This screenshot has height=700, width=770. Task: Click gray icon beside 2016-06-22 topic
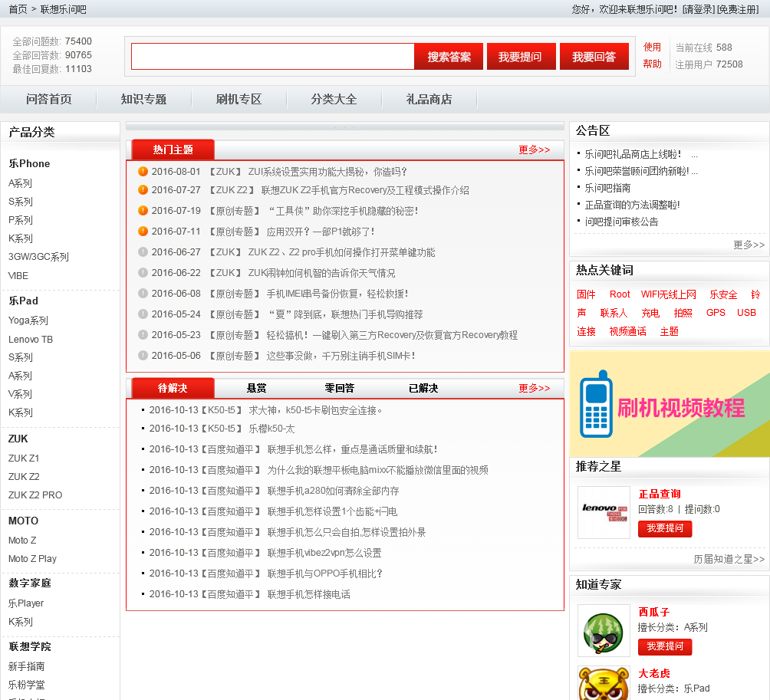143,272
